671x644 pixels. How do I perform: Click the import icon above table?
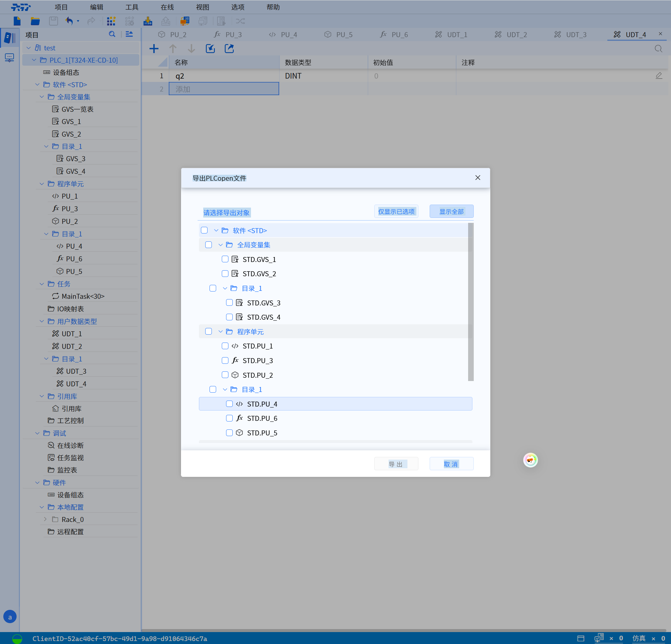pos(210,49)
